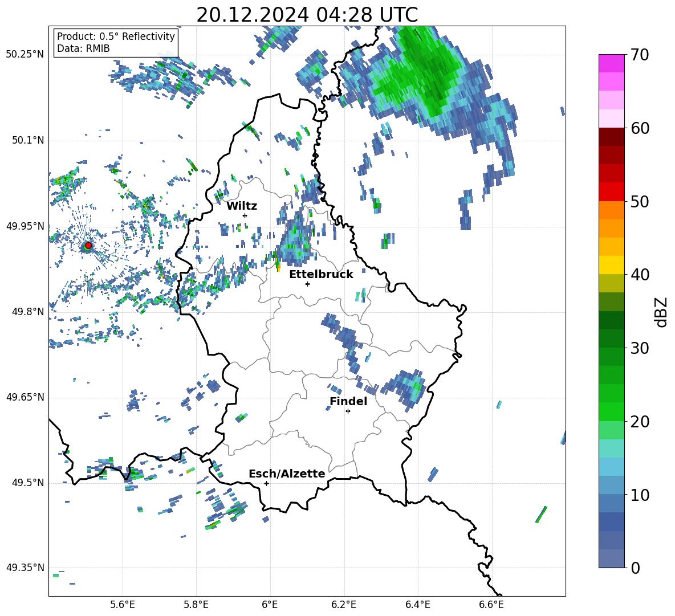This screenshot has width=675, height=616.
Task: Click the 49.35°N latitude label
Action: tap(25, 568)
